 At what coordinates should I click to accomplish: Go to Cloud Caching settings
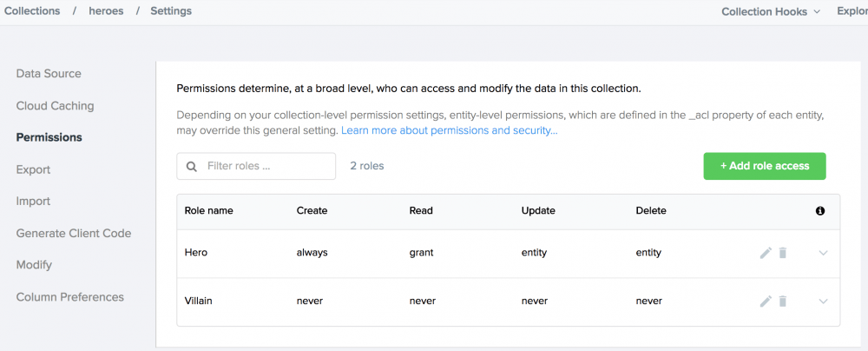[x=55, y=106]
